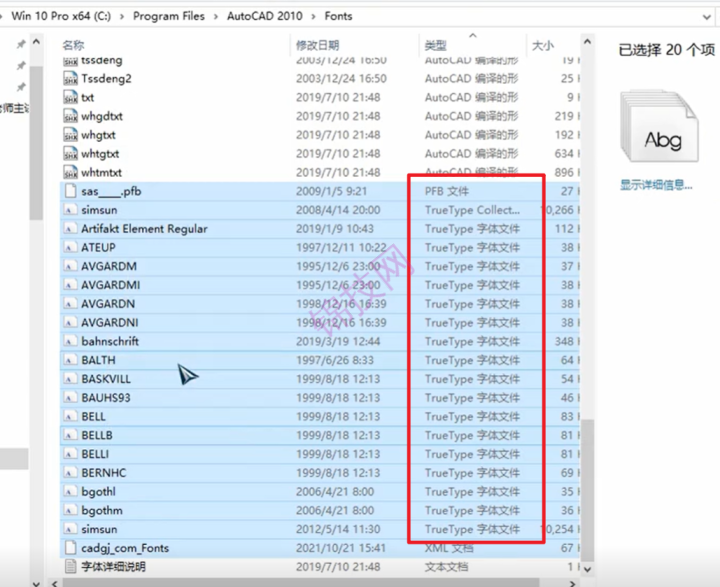Select the file name 'Artifakt Element Regular'

pyautogui.click(x=144, y=229)
